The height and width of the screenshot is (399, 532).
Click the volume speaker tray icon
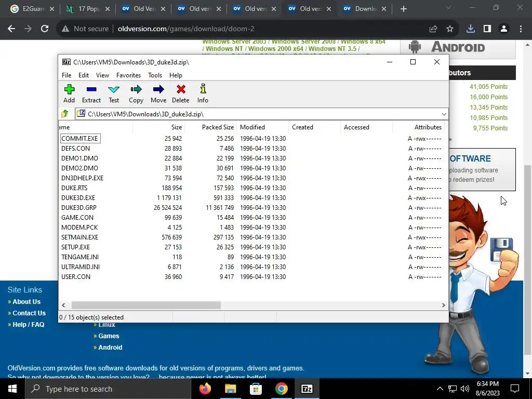[x=465, y=389]
